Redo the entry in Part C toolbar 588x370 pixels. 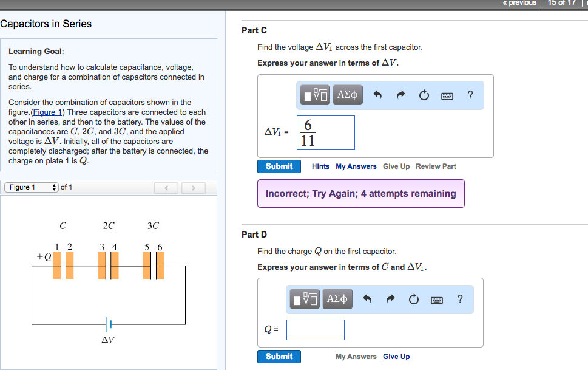coord(402,95)
